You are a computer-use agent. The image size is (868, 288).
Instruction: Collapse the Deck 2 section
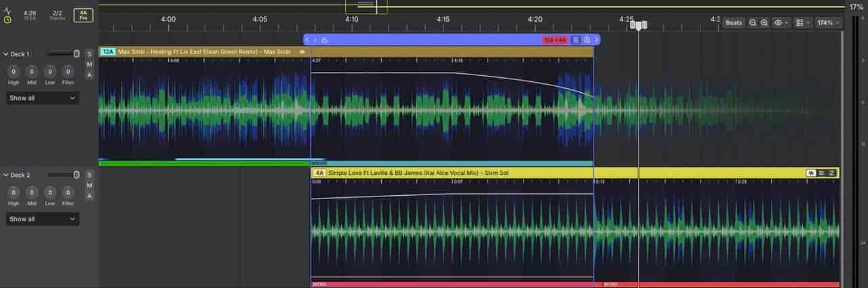pos(6,175)
